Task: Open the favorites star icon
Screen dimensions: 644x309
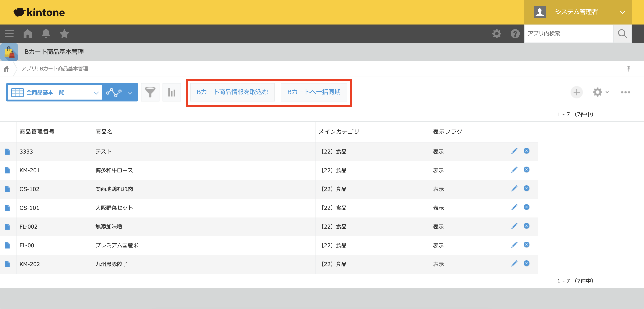Action: pyautogui.click(x=64, y=34)
